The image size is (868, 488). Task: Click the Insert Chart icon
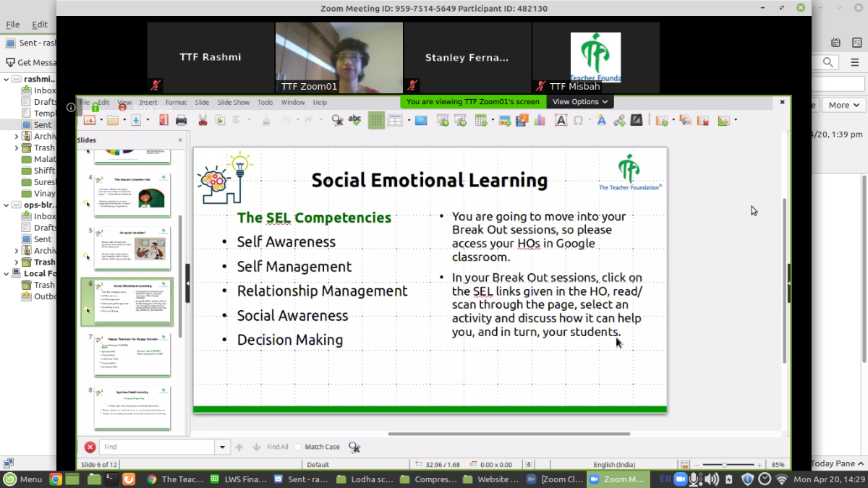point(539,120)
